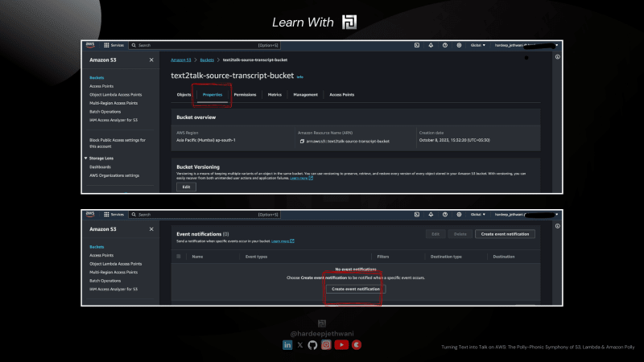
Task: Open the Instagram icon in the footer
Action: click(326, 345)
